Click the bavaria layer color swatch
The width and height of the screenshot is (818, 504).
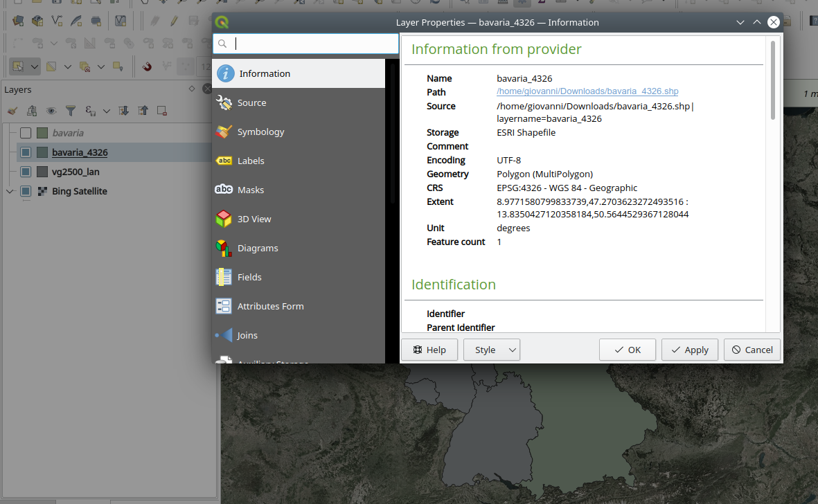pos(42,133)
